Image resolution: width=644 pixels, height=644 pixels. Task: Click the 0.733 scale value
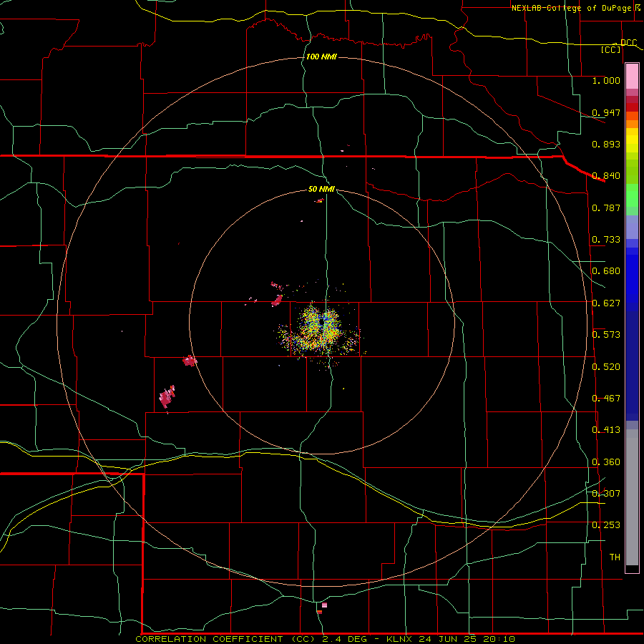pos(606,240)
